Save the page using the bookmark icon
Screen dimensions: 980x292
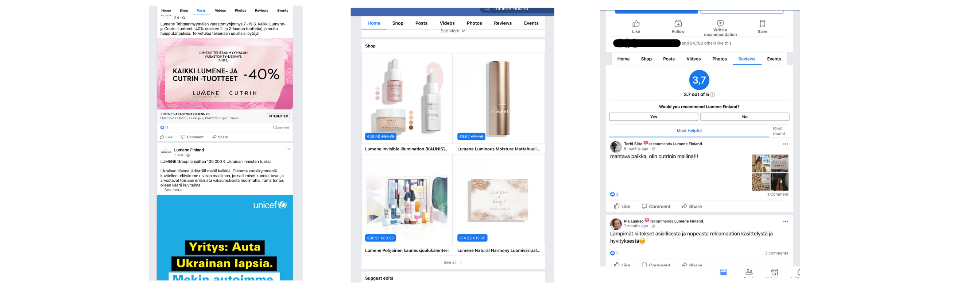coord(762,24)
